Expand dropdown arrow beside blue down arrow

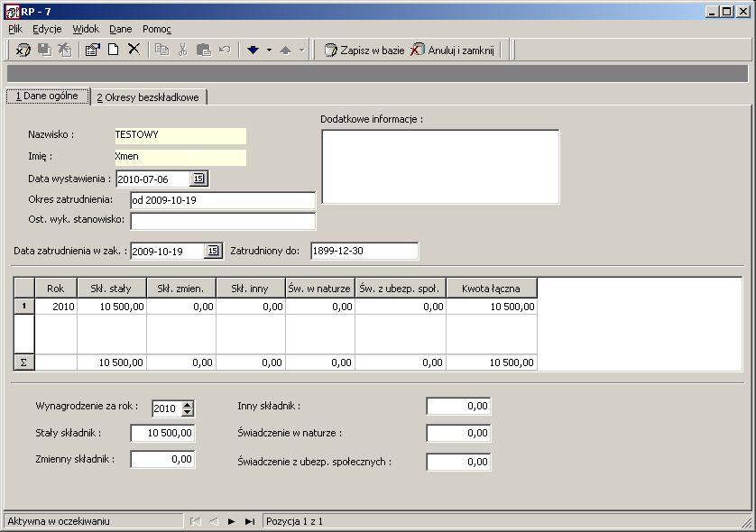coord(269,50)
